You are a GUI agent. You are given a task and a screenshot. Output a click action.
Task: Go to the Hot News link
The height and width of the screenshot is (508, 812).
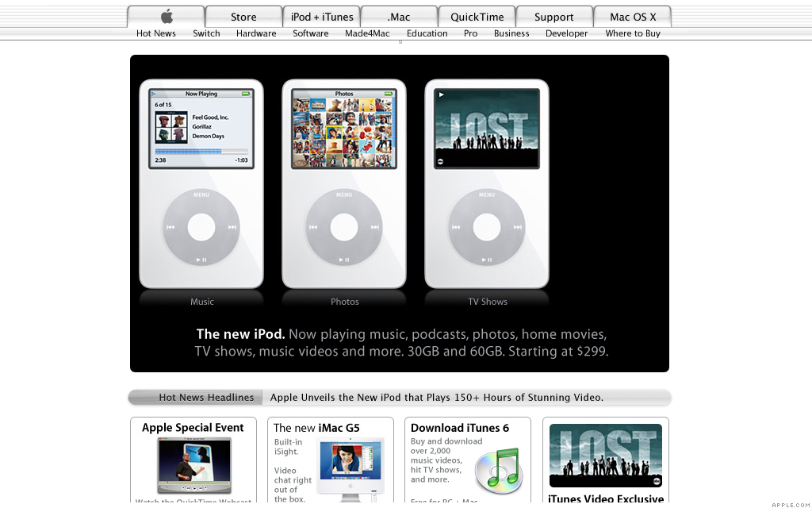click(156, 33)
